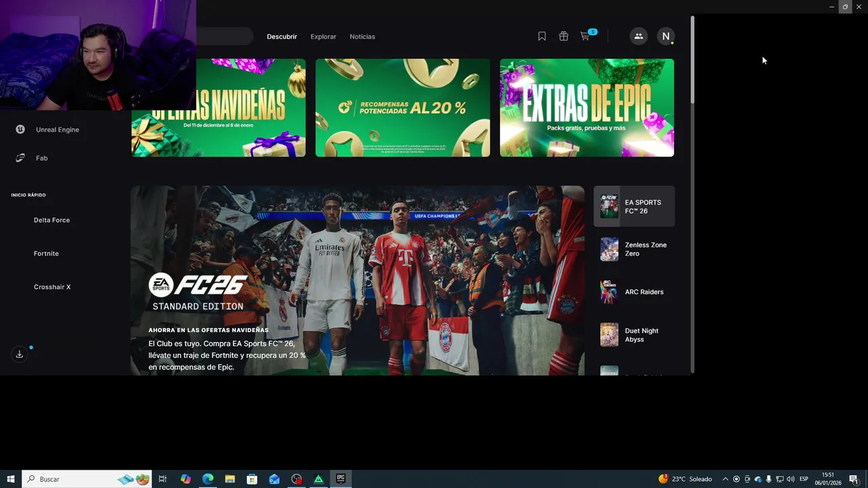Image resolution: width=868 pixels, height=488 pixels.
Task: Minimize the Epic Games Launcher window
Action: point(831,7)
